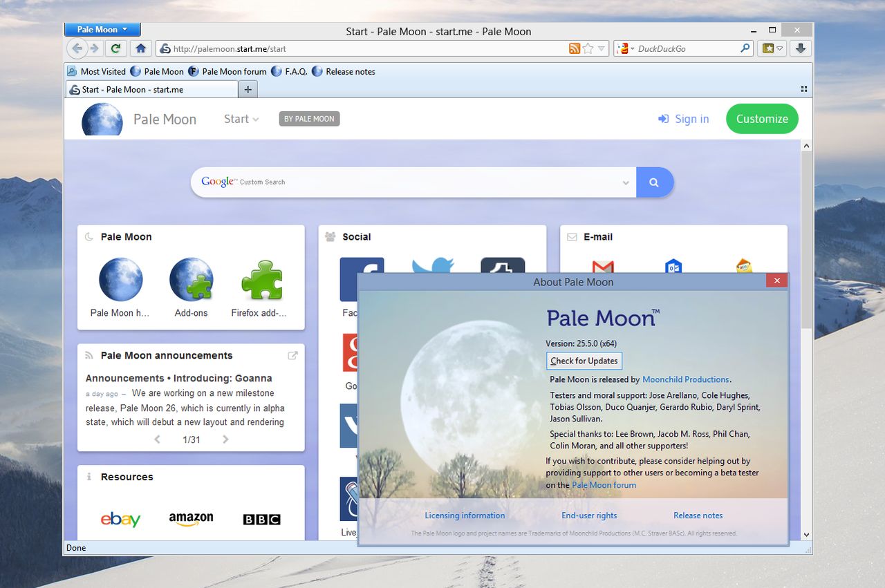Click the Pale Moon homepage icon
885x588 pixels.
tap(120, 281)
